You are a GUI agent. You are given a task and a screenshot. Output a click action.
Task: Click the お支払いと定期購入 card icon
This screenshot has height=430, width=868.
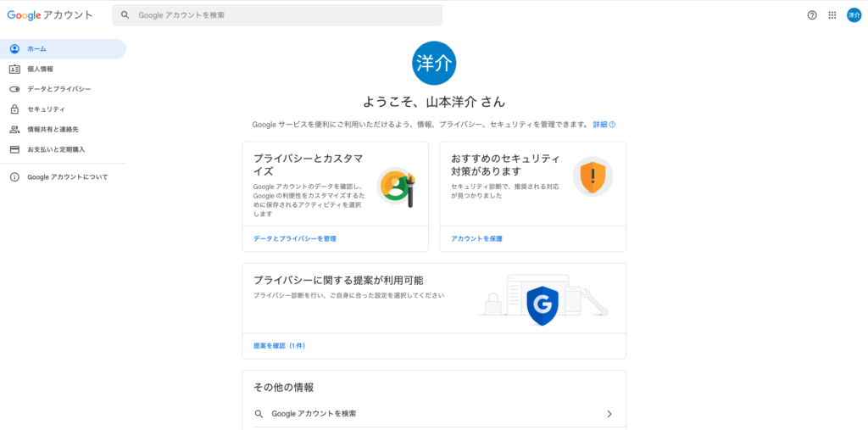coord(15,149)
